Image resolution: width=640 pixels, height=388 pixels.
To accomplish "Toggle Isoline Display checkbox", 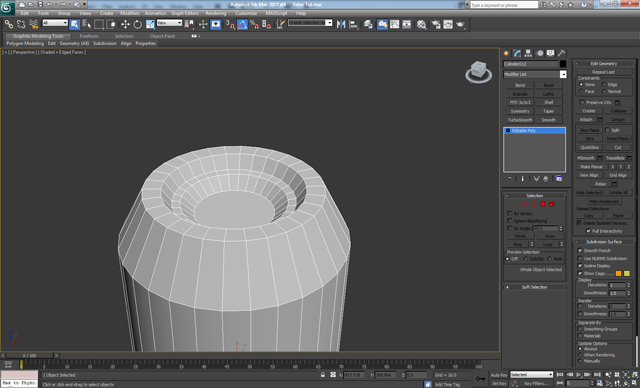I will coord(580,266).
